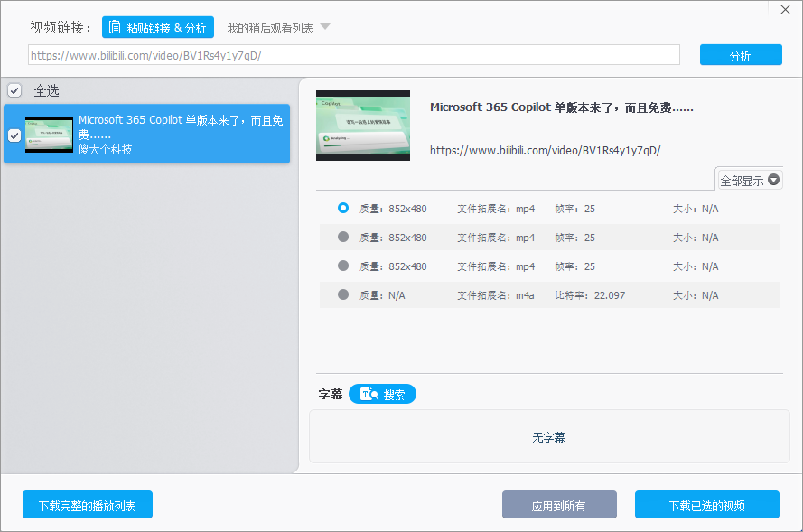Click the 傻大个科技 uploader name
The image size is (803, 532).
106,150
